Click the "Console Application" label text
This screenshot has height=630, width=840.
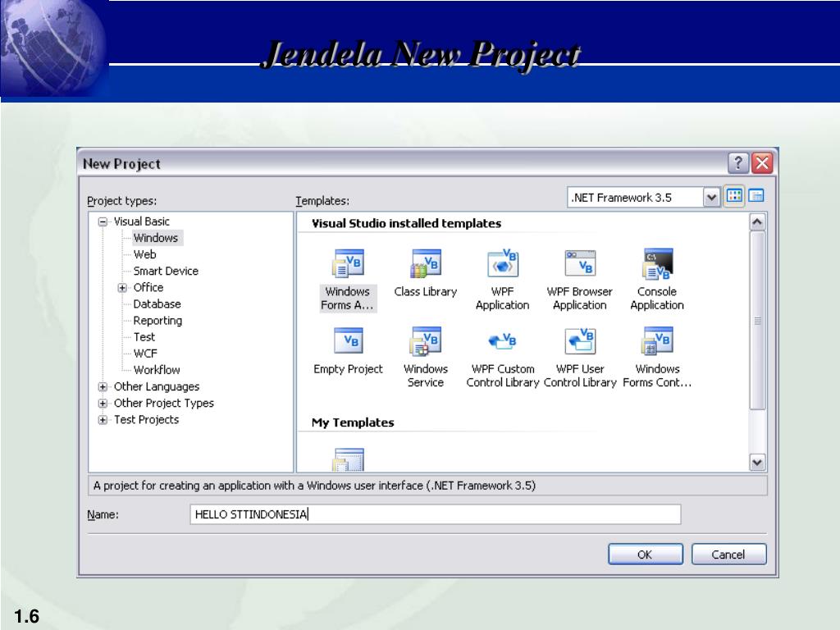(x=657, y=299)
